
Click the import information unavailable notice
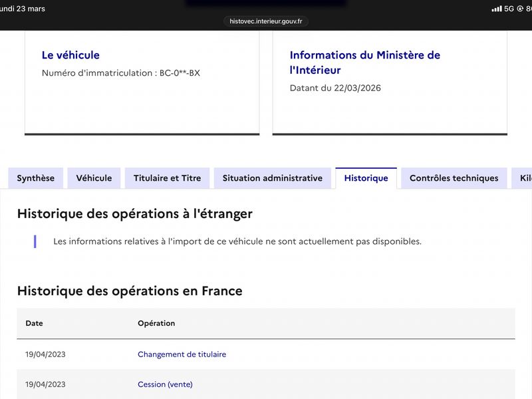(x=237, y=241)
